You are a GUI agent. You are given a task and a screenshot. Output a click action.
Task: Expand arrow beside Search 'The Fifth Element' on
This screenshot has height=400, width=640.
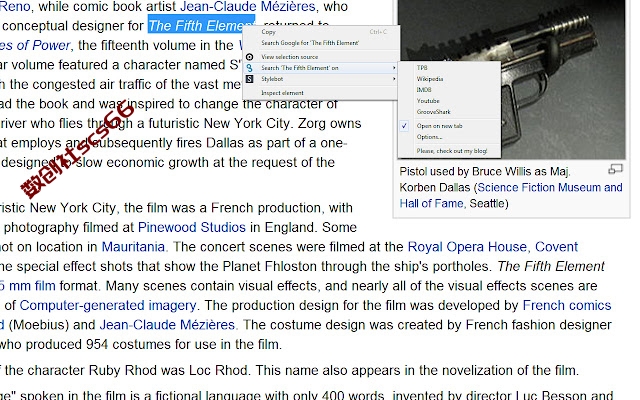394,68
